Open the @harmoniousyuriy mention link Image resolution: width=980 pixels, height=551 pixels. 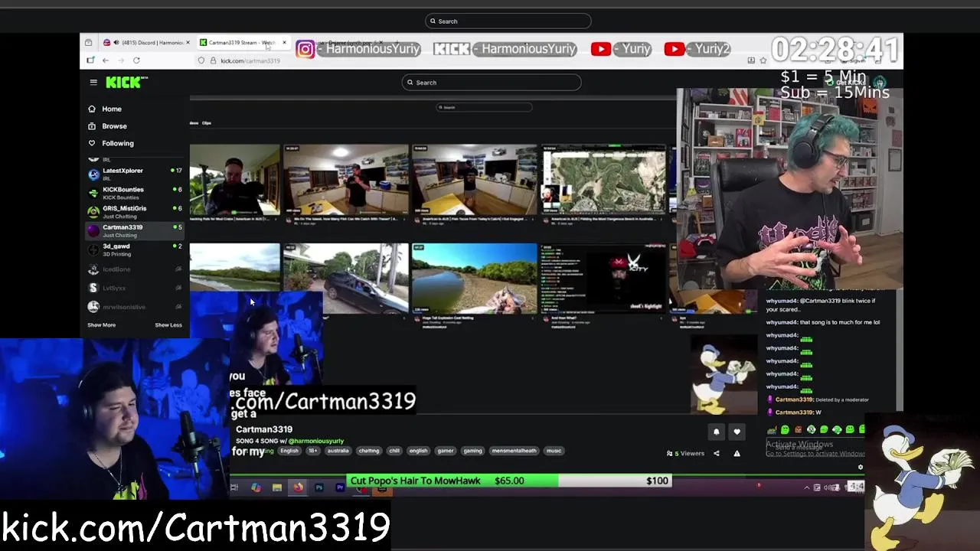pyautogui.click(x=315, y=442)
